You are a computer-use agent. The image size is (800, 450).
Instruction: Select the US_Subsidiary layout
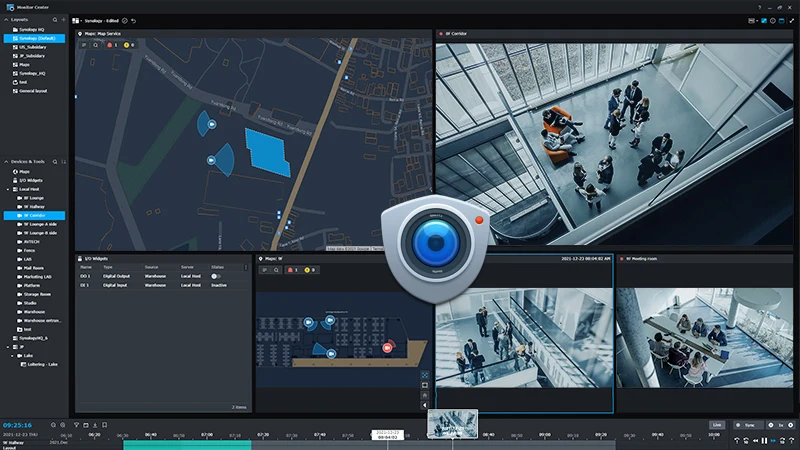[30, 47]
